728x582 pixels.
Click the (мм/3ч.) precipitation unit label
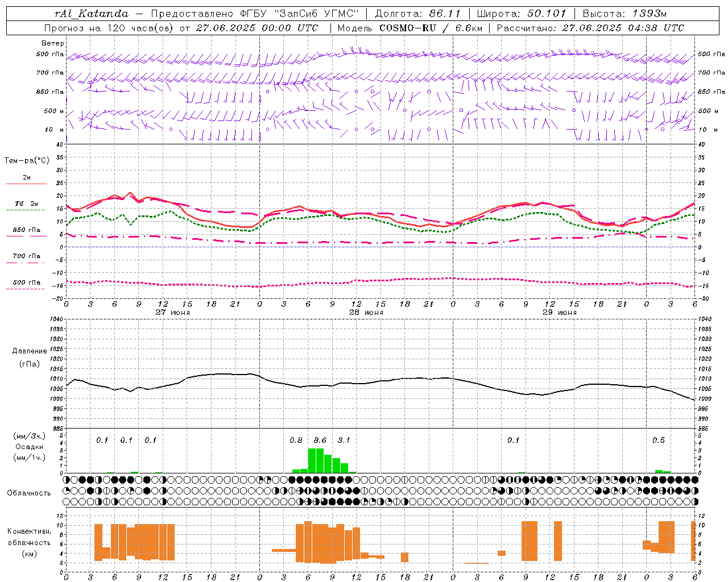point(29,436)
